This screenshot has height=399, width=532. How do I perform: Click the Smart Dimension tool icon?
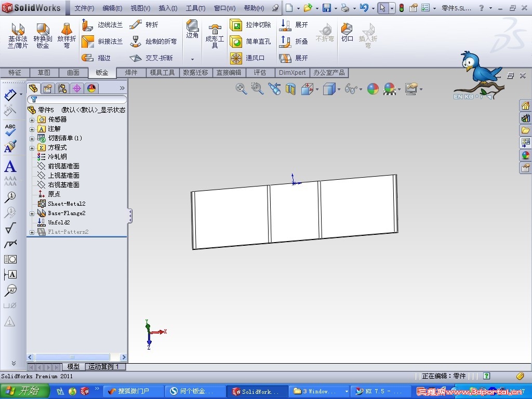click(x=10, y=95)
